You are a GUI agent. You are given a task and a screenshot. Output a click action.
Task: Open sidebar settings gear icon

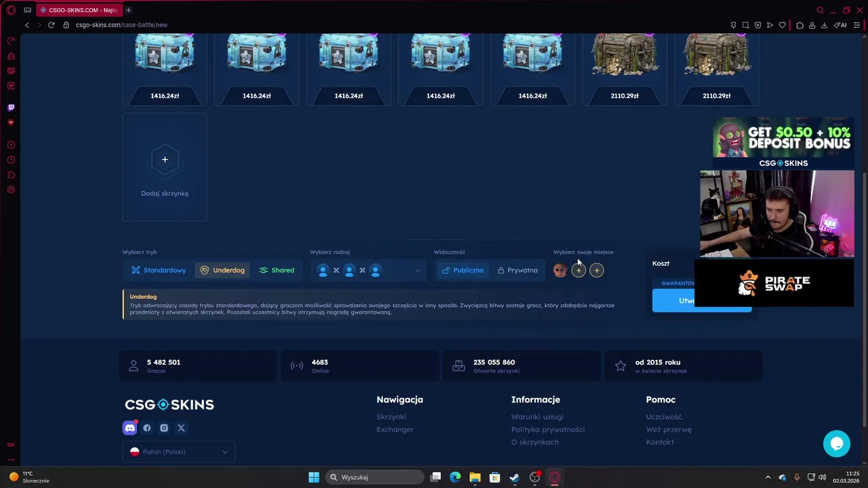click(11, 190)
